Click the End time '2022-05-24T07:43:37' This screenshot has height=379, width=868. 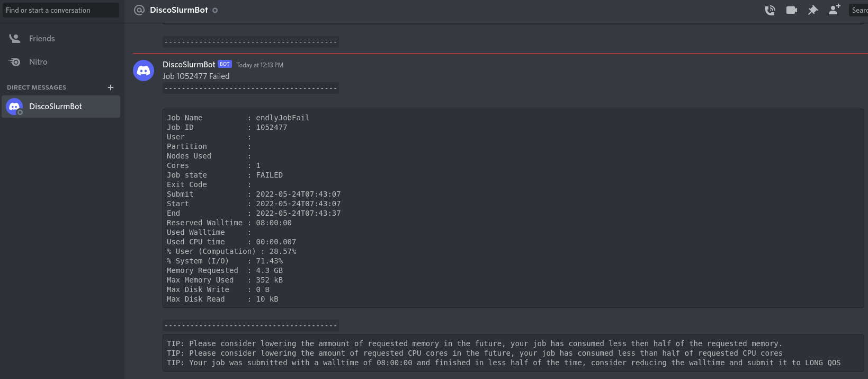pos(298,213)
